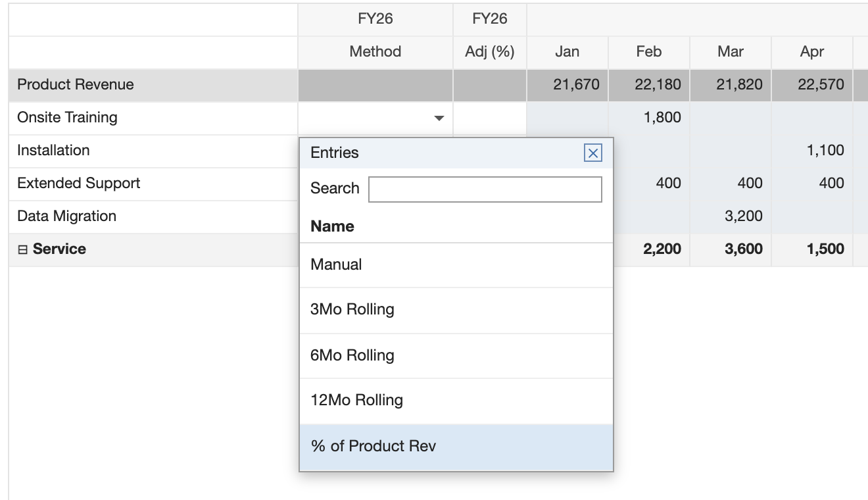Image resolution: width=868 pixels, height=500 pixels.
Task: Select the Mar column header
Action: tap(731, 52)
